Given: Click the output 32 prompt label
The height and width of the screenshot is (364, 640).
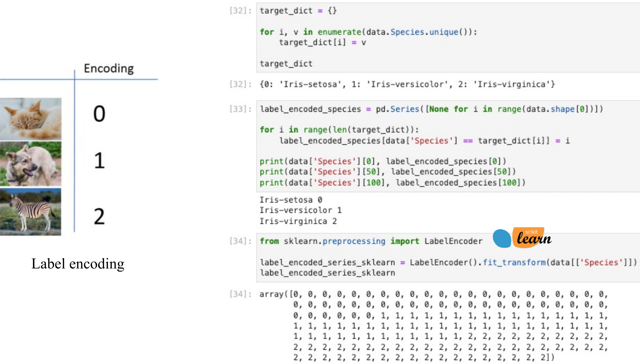Looking at the screenshot, I should tap(241, 84).
